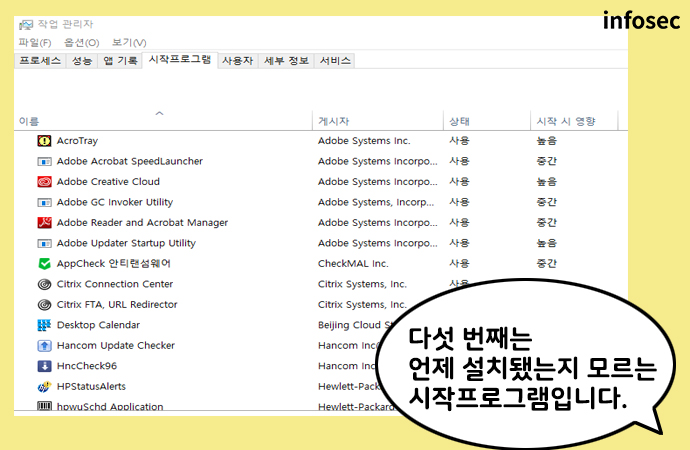Select the HPStatusAlerts entry
690x450 pixels.
92,387
